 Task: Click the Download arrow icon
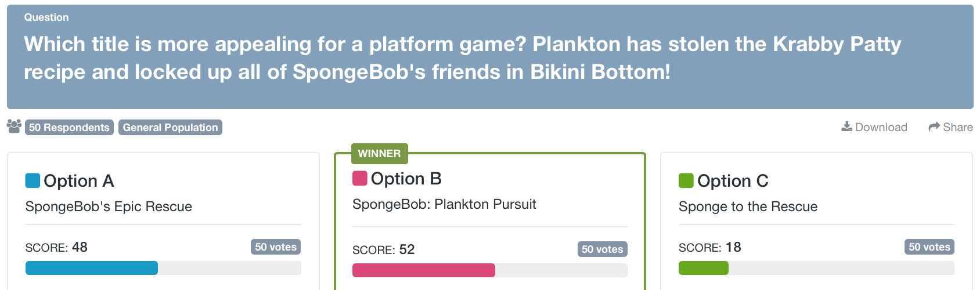click(x=847, y=126)
